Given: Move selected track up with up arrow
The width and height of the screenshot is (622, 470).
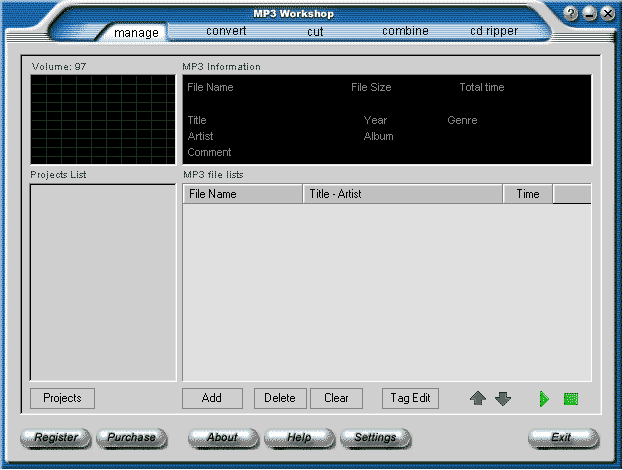Looking at the screenshot, I should [x=478, y=398].
